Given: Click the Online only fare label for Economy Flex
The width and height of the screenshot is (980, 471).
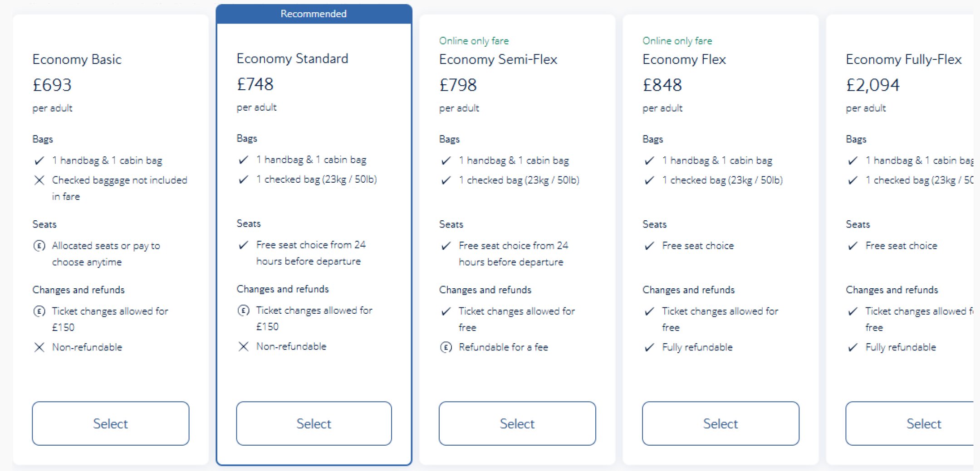Looking at the screenshot, I should 676,40.
